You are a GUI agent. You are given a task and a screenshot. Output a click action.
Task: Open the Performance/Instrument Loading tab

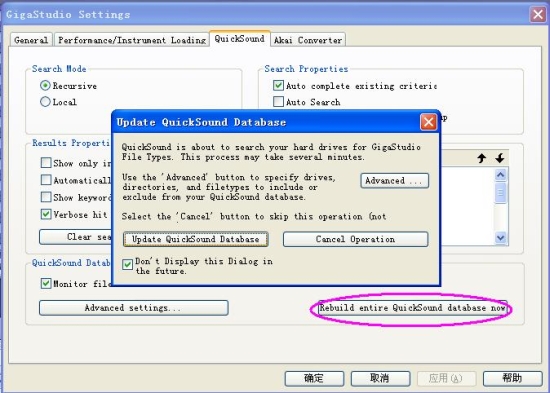(x=132, y=40)
